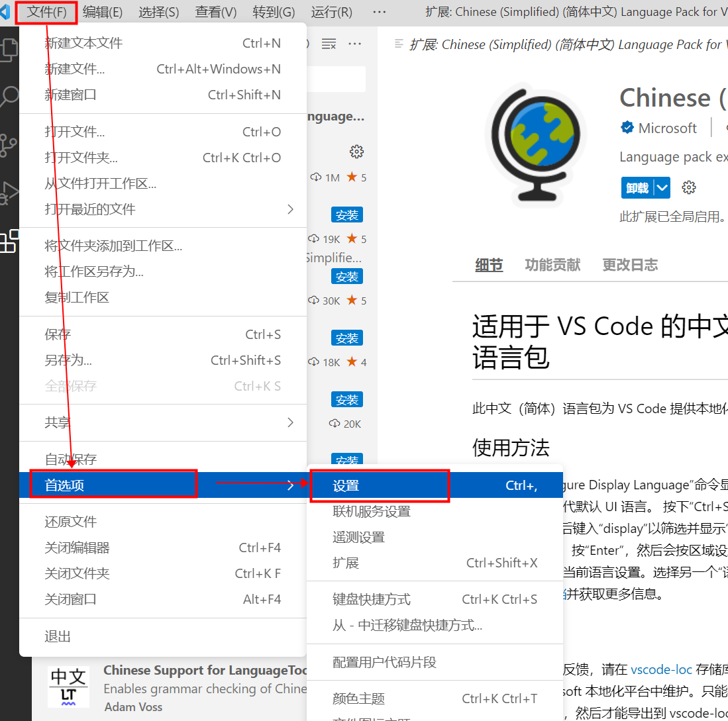
Task: Choose 退出 menu entry
Action: (x=162, y=636)
